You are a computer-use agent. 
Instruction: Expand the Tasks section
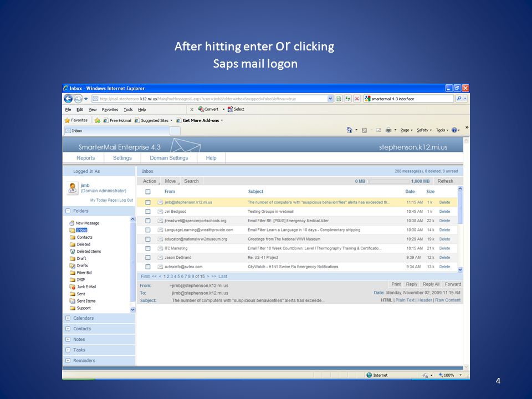pos(68,350)
